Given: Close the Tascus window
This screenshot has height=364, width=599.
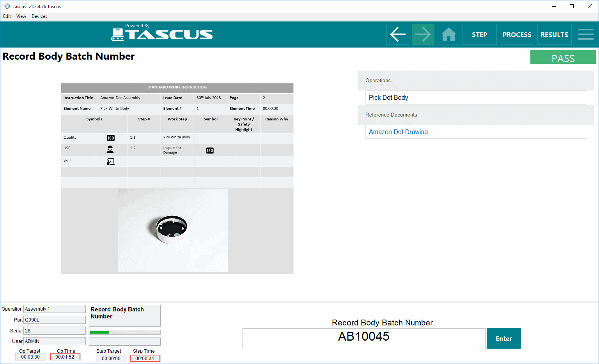Looking at the screenshot, I should (x=590, y=6).
